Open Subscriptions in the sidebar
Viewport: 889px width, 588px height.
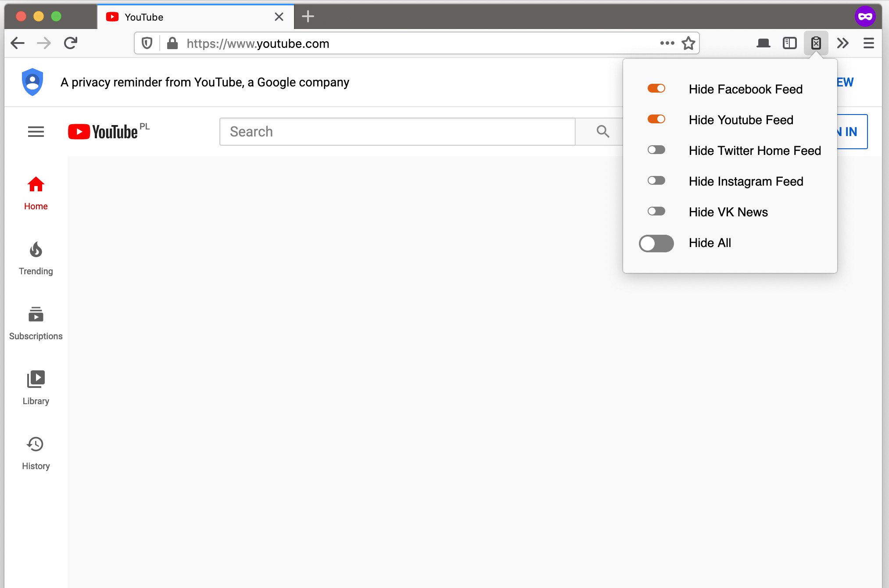click(36, 323)
